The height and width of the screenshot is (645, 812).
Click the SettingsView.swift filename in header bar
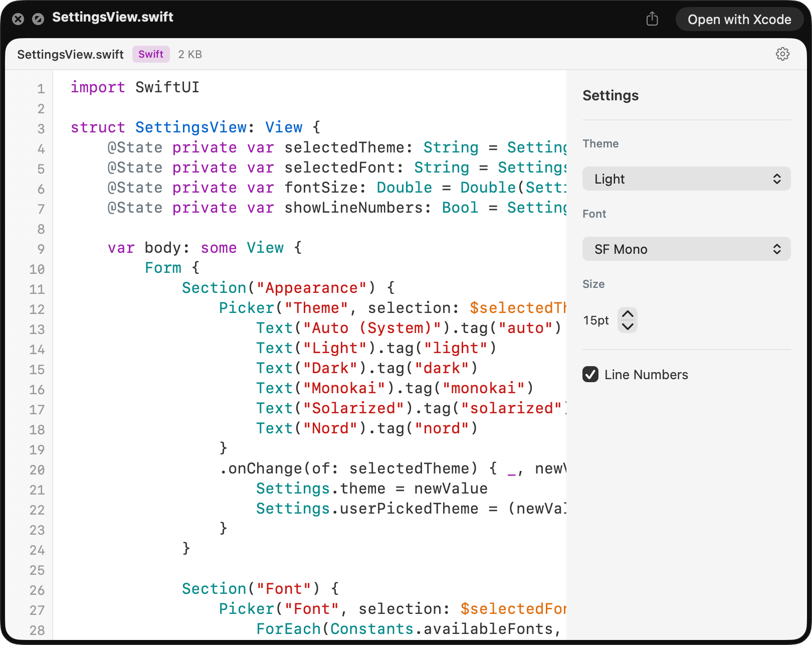pyautogui.click(x=70, y=54)
